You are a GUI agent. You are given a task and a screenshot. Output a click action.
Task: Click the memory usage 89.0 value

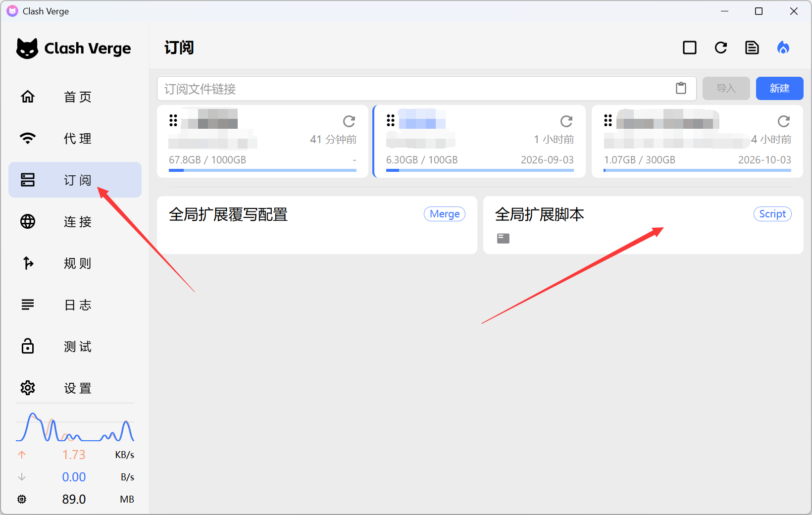click(x=74, y=499)
